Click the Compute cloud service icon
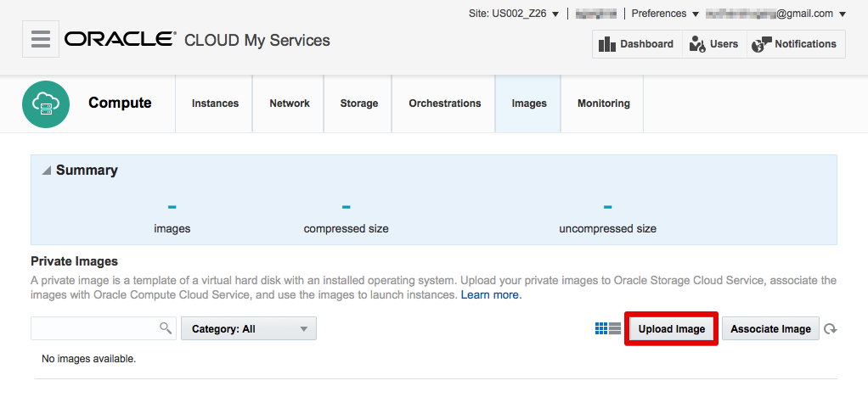Viewport: 868px width, 403px height. point(46,104)
